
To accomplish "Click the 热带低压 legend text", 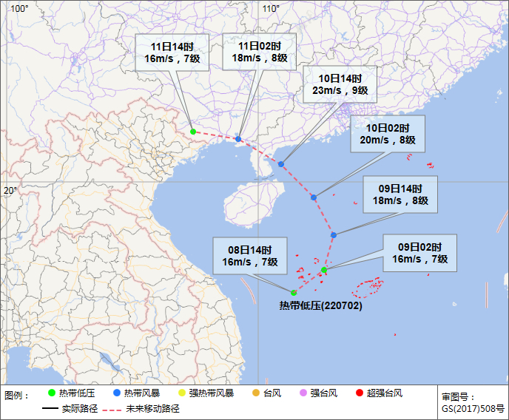I will (x=77, y=393).
